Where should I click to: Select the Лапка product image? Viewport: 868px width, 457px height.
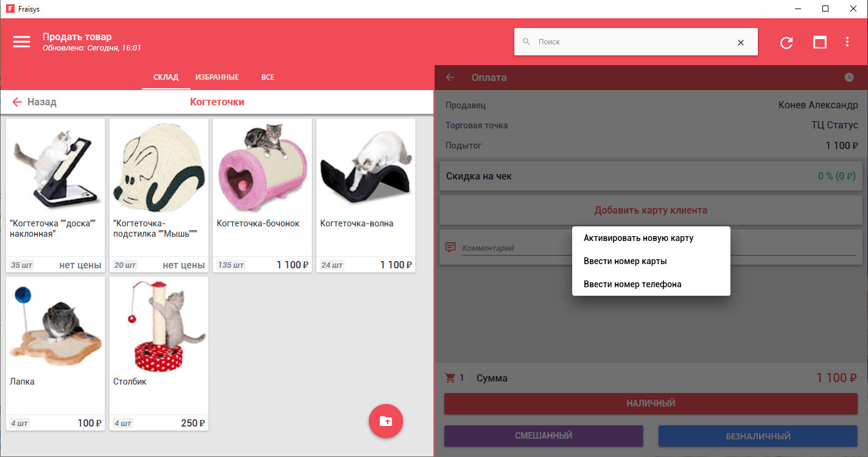[x=55, y=325]
